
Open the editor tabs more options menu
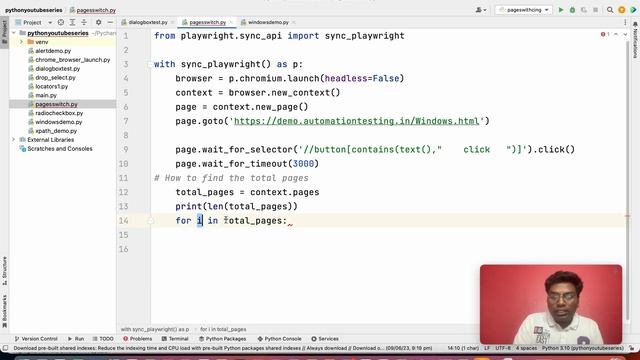click(625, 22)
